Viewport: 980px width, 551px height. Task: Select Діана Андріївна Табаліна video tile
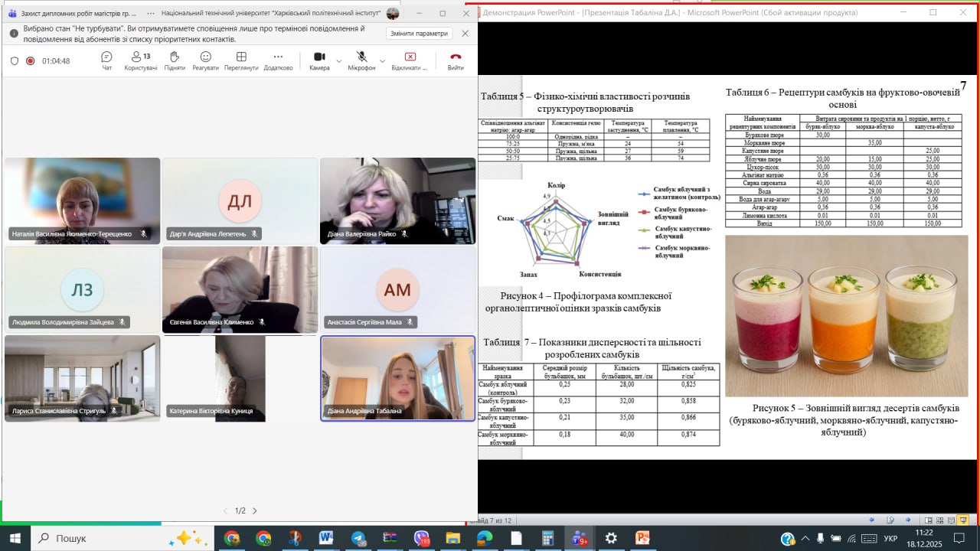point(397,378)
